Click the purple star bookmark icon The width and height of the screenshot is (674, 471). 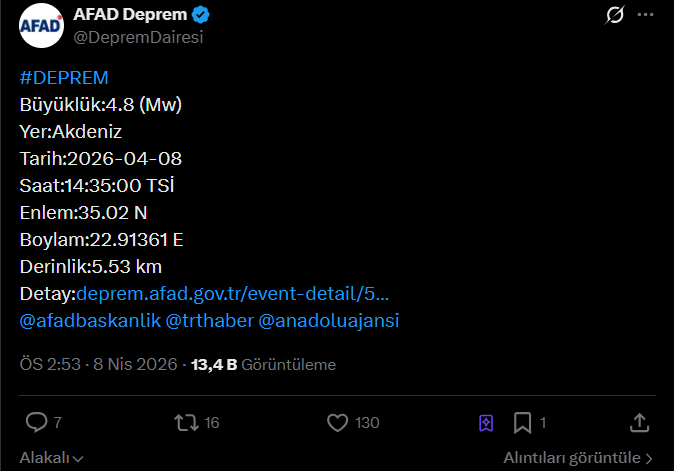(486, 423)
